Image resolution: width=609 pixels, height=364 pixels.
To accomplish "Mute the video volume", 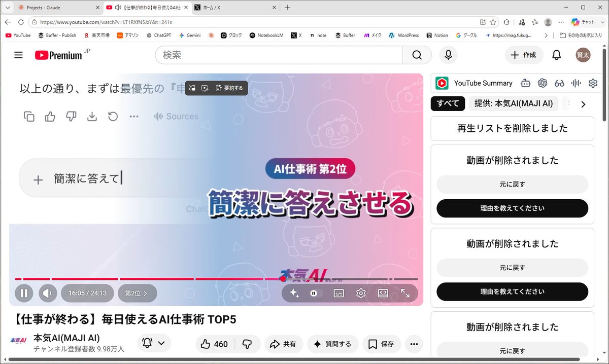I will pos(48,293).
